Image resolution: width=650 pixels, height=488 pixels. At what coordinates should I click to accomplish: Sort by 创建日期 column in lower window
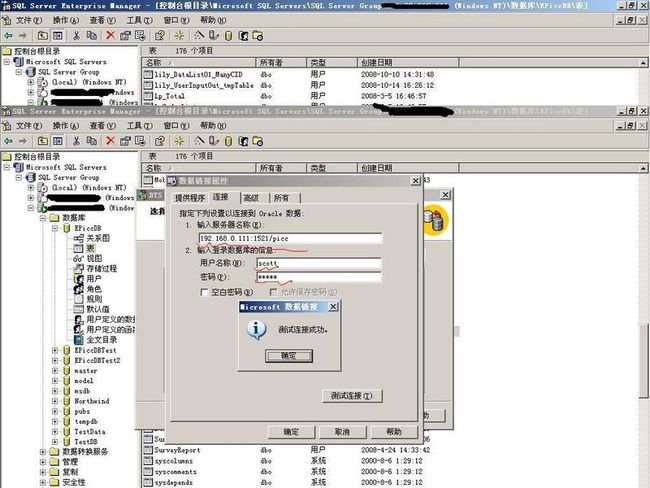point(408,168)
